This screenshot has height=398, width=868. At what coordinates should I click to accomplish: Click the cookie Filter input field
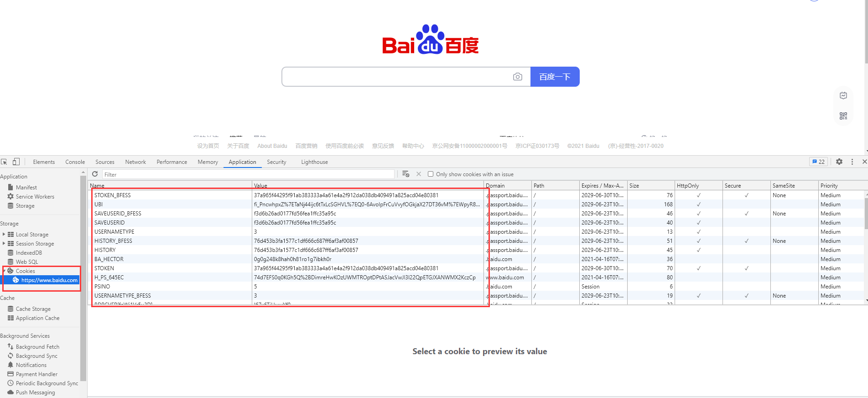click(x=248, y=174)
